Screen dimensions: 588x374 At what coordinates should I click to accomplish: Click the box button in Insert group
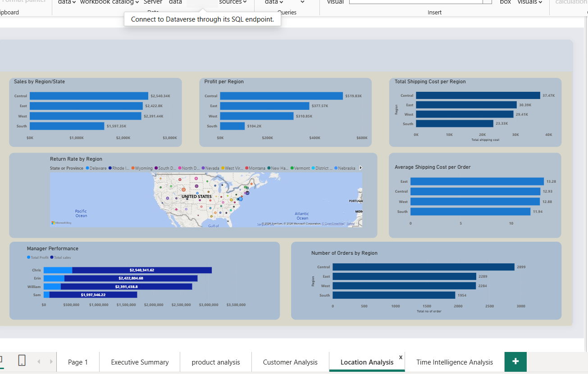[x=506, y=2]
